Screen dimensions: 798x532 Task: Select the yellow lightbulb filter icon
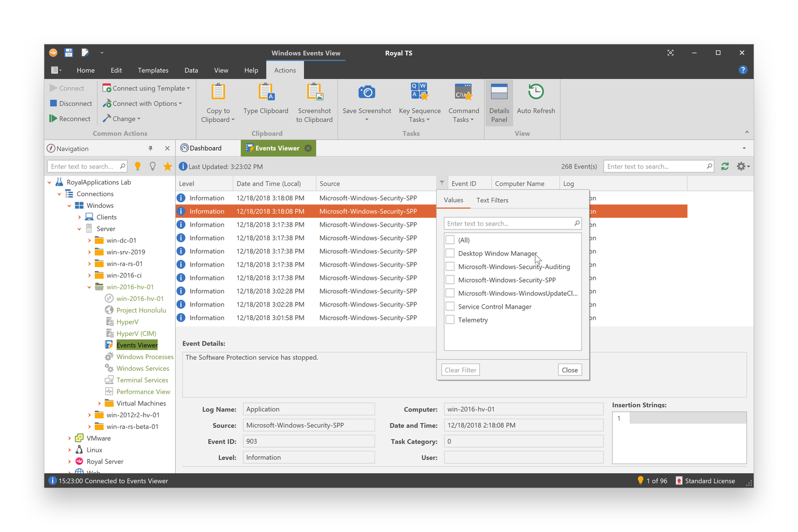[137, 166]
